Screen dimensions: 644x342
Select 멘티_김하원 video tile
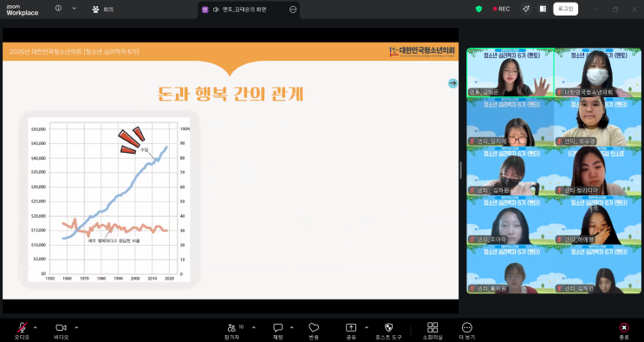tap(511, 171)
